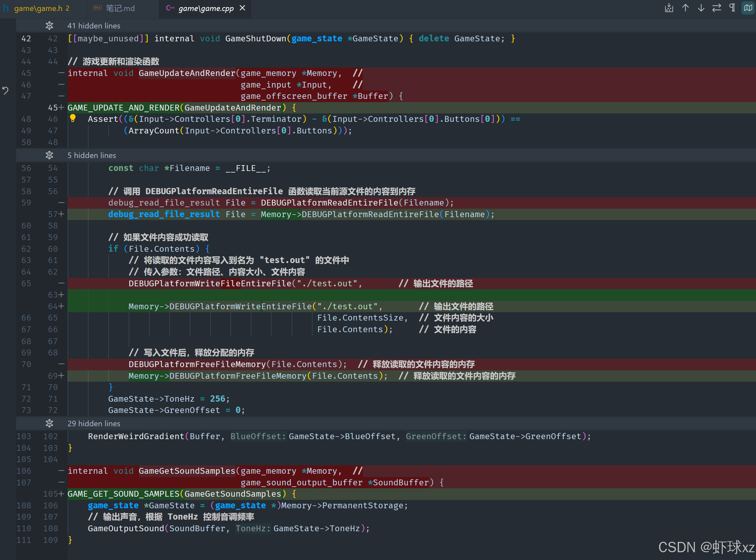Click RenderWeirdGradient function call
756x560 pixels.
136,436
